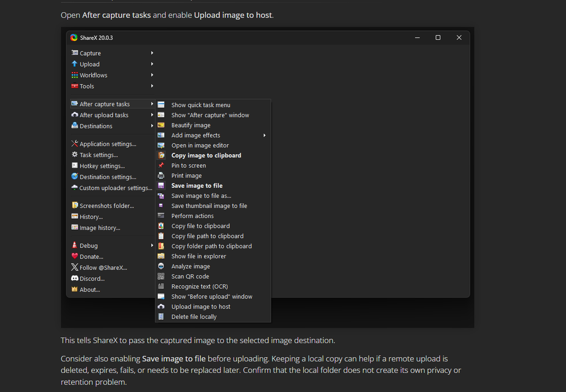This screenshot has width=566, height=392.
Task: Select Save image to file as...
Action: click(213, 196)
